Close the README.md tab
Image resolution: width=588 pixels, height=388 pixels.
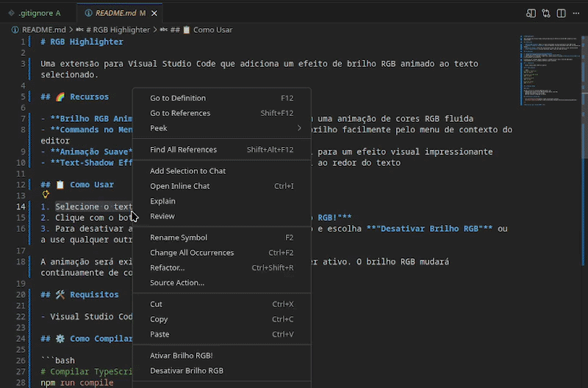pyautogui.click(x=154, y=13)
